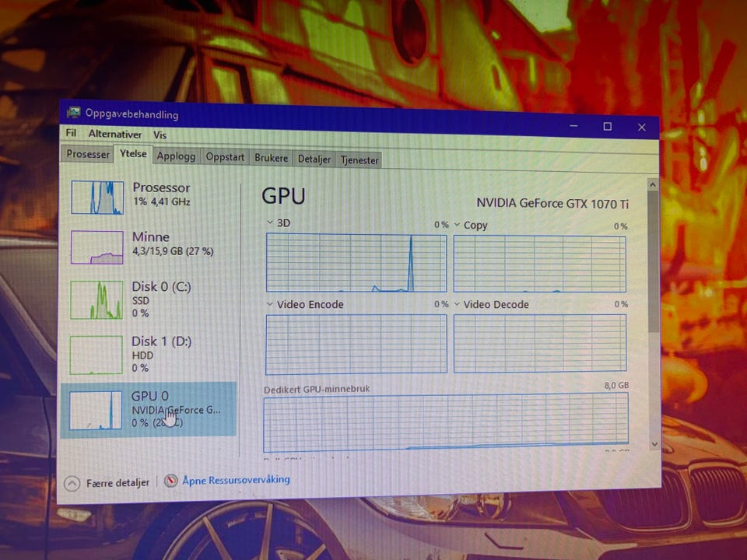Select the Disk 1 (D:) label
This screenshot has height=560, width=747.
162,341
